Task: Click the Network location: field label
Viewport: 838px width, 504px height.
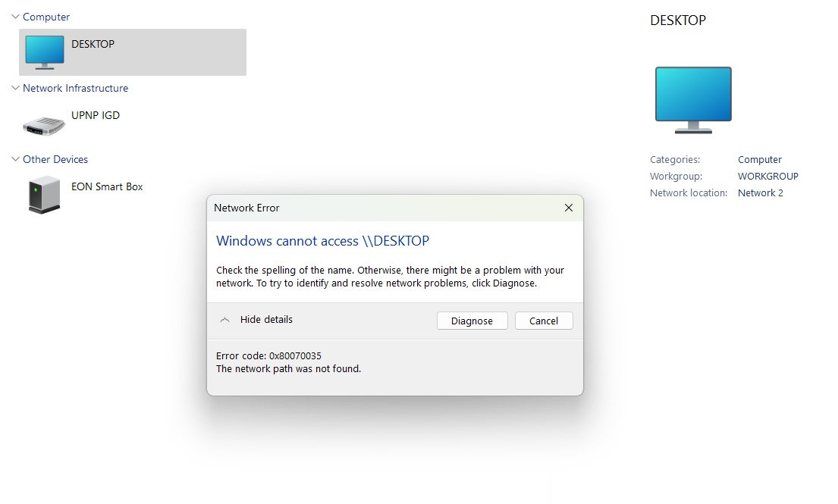Action: pos(689,193)
